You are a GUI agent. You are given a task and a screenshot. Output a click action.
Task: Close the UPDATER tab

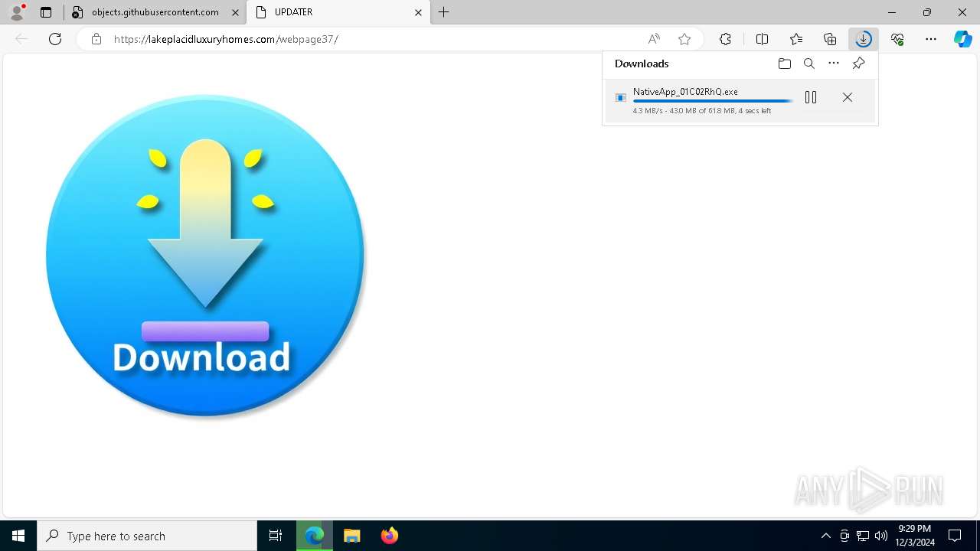(x=418, y=12)
